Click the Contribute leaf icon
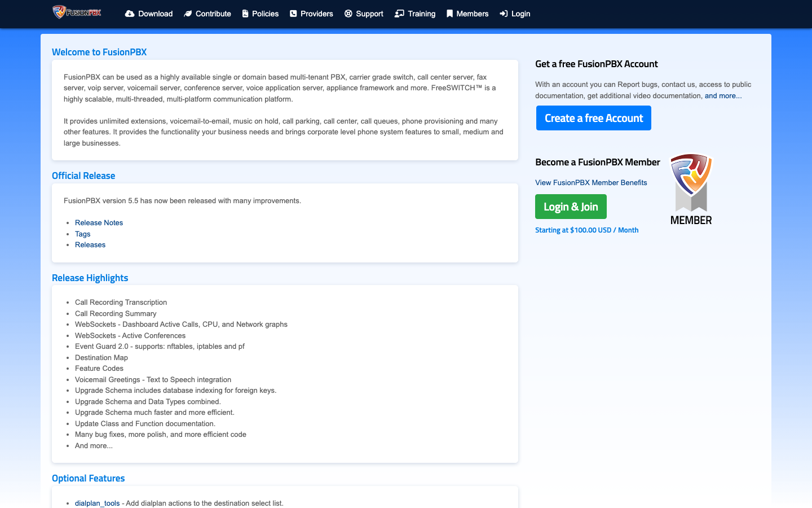 tap(188, 14)
